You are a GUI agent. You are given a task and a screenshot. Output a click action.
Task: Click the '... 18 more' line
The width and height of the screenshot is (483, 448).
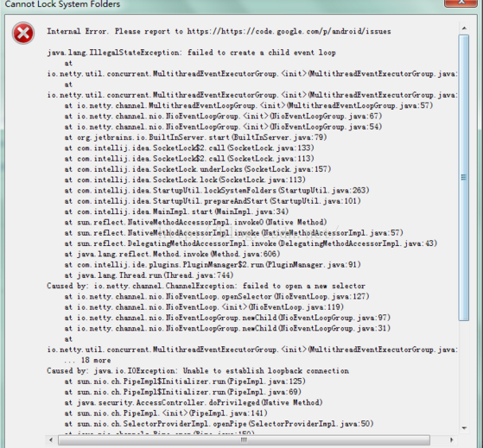coord(87,360)
